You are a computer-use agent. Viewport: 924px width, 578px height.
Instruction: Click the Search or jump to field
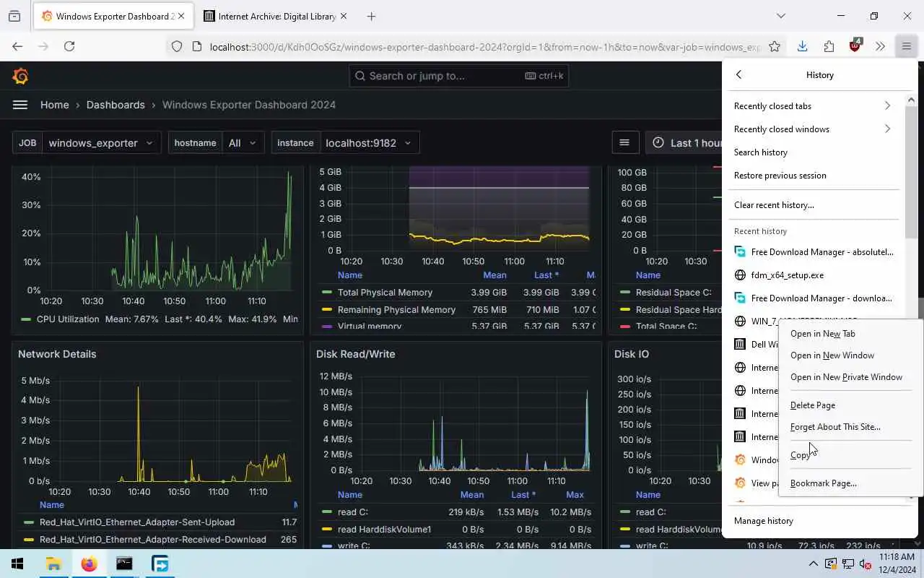459,76
